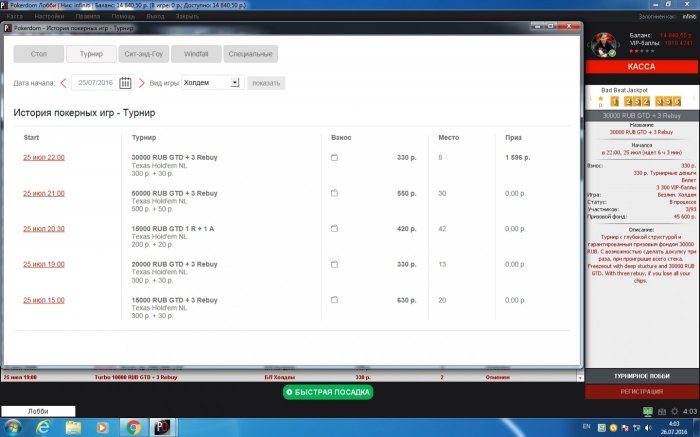Click the network tray icon
700x437 pixels.
[636, 428]
